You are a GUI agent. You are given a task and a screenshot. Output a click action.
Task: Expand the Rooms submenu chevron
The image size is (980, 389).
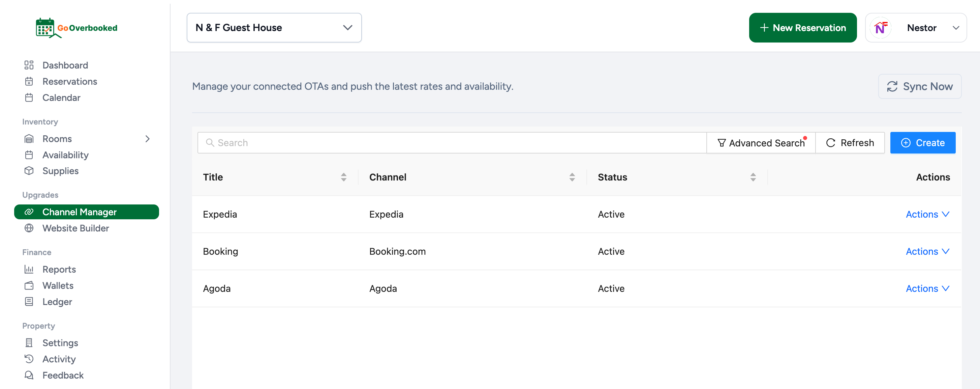coord(148,139)
